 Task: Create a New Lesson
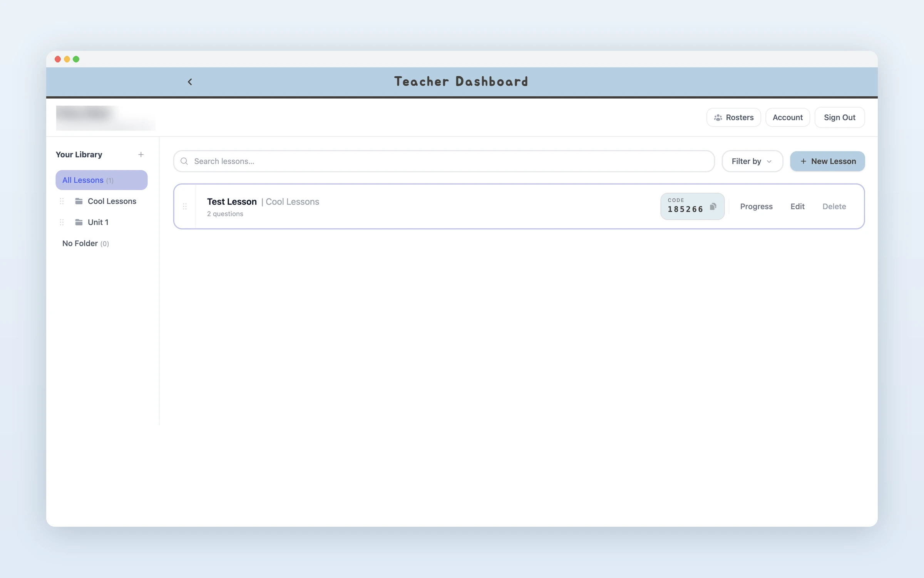827,161
